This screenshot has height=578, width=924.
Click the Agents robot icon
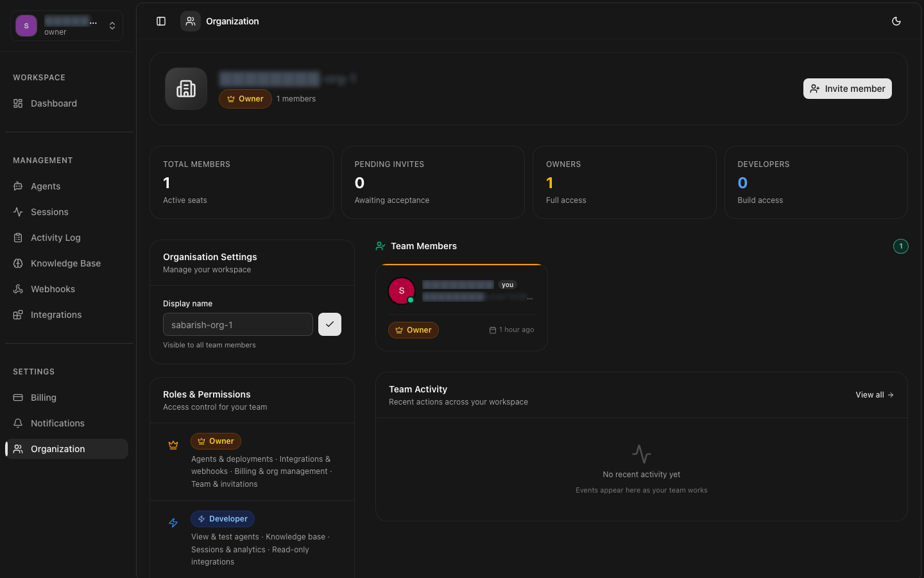18,186
